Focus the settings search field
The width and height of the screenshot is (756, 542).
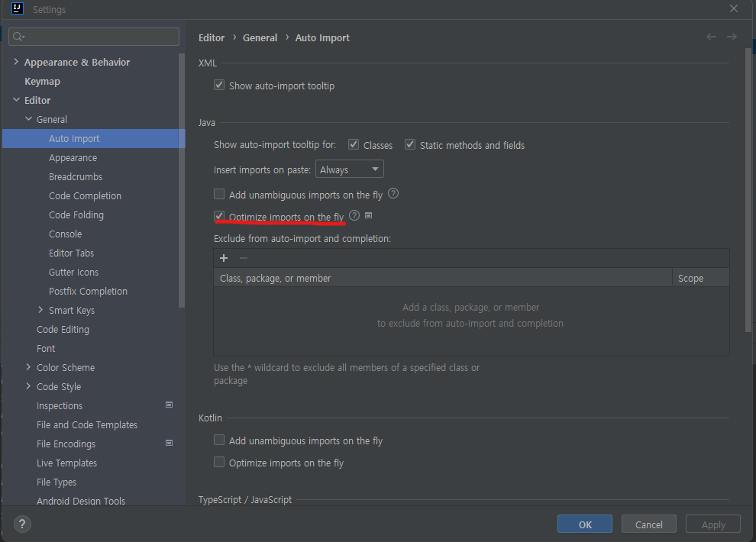[x=94, y=37]
